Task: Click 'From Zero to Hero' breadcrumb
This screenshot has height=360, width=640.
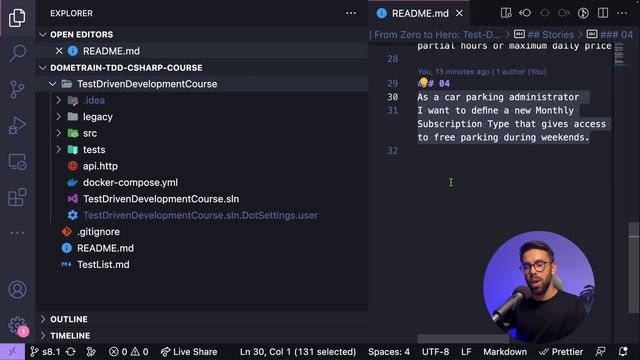Action: coord(437,35)
